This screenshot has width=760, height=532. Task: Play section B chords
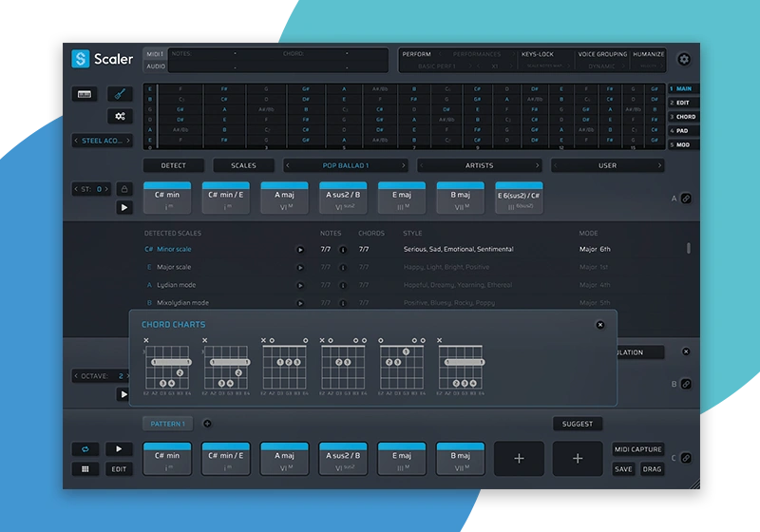pyautogui.click(x=123, y=394)
